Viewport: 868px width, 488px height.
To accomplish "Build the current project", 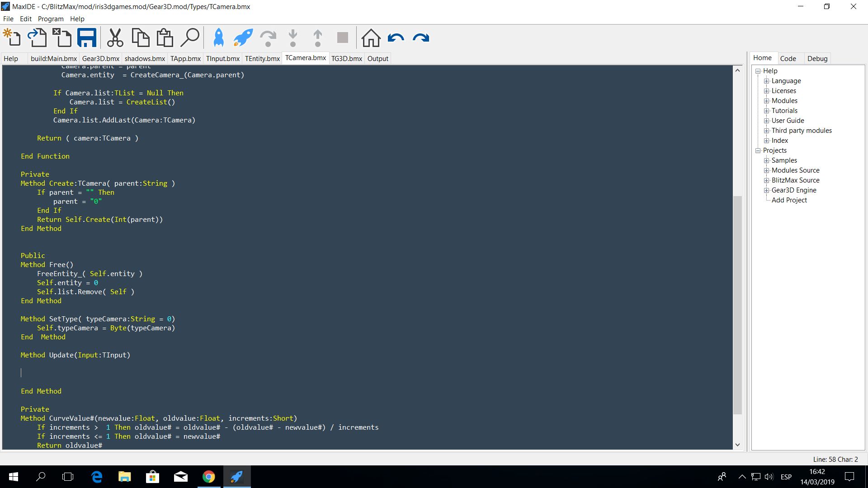I will [219, 38].
